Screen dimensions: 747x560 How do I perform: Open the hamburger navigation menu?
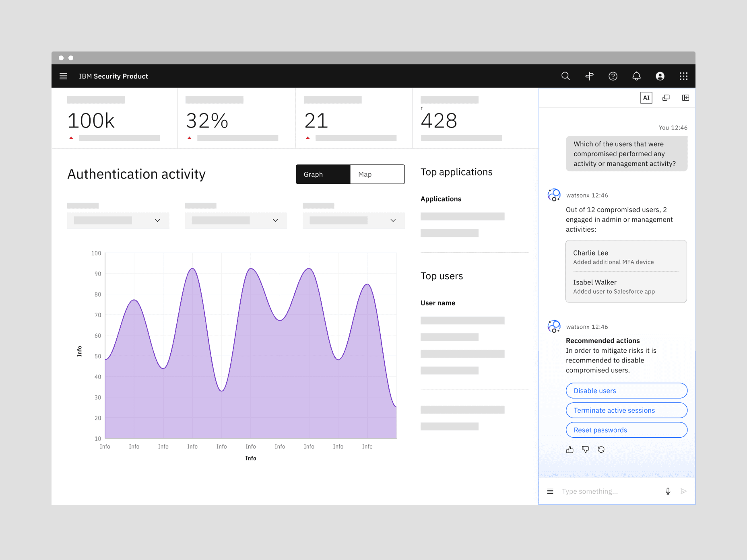coord(63,76)
